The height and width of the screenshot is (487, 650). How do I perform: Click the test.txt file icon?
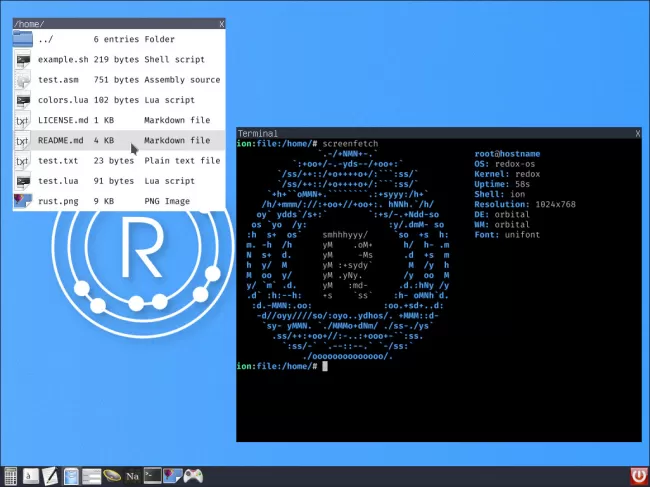tap(23, 161)
